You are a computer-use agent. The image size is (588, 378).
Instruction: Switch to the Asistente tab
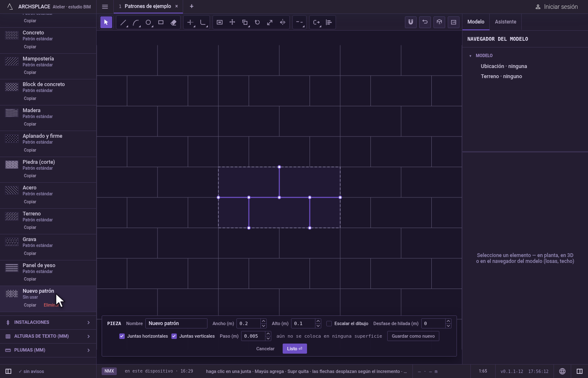(505, 22)
